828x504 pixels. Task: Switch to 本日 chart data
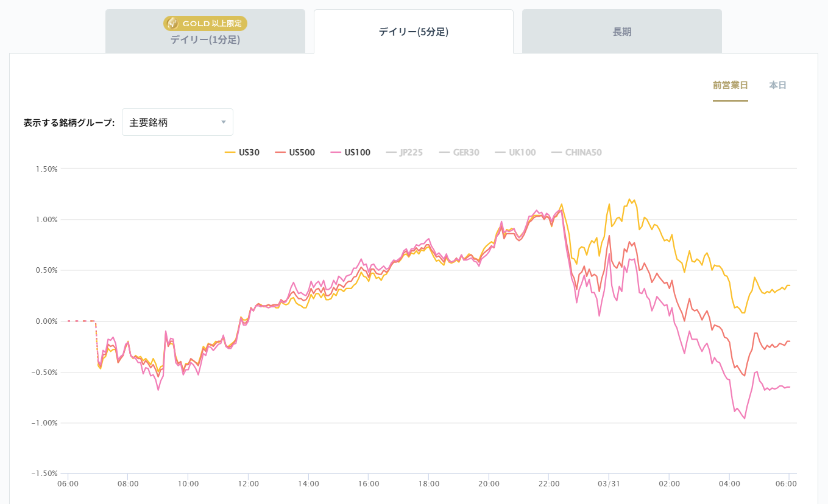pos(777,85)
